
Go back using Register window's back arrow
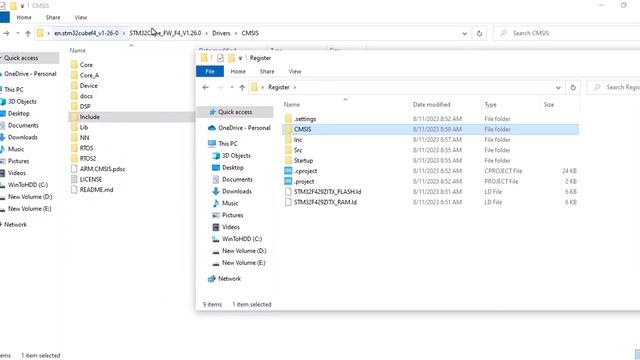(x=205, y=87)
